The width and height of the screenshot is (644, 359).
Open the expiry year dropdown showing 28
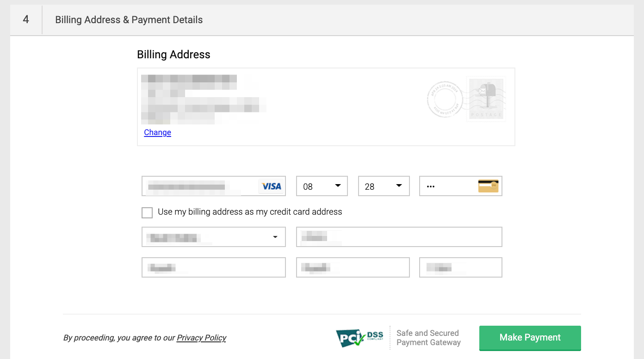[x=384, y=186]
